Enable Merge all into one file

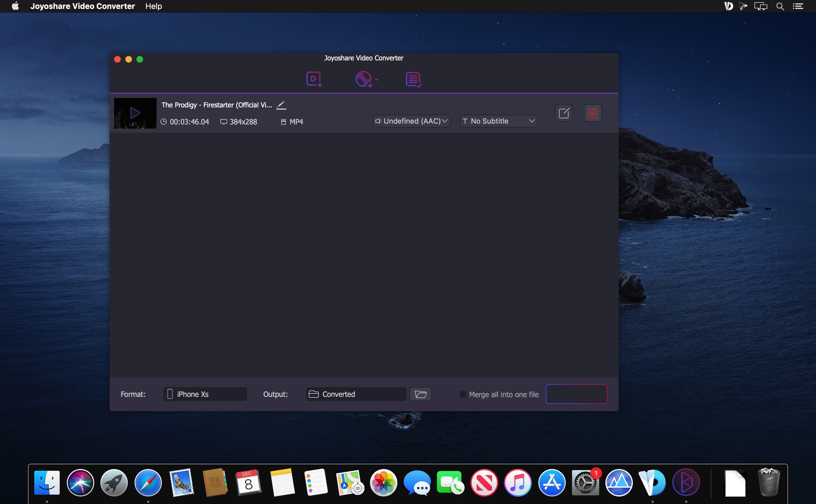463,394
